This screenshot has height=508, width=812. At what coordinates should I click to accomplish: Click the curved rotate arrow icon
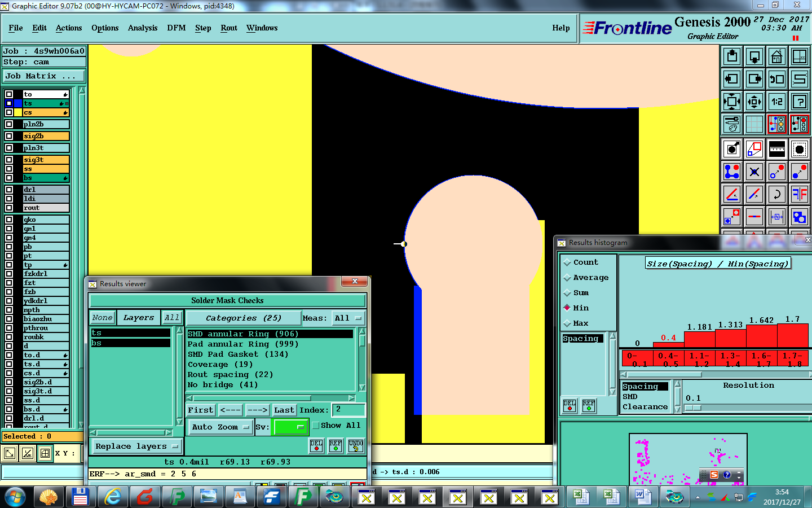click(x=776, y=194)
